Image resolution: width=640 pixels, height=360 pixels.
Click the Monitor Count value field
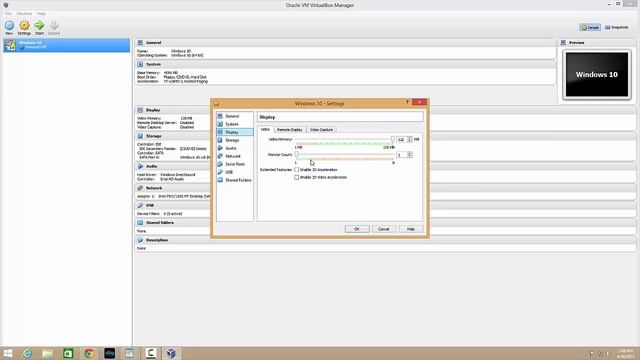pyautogui.click(x=402, y=155)
